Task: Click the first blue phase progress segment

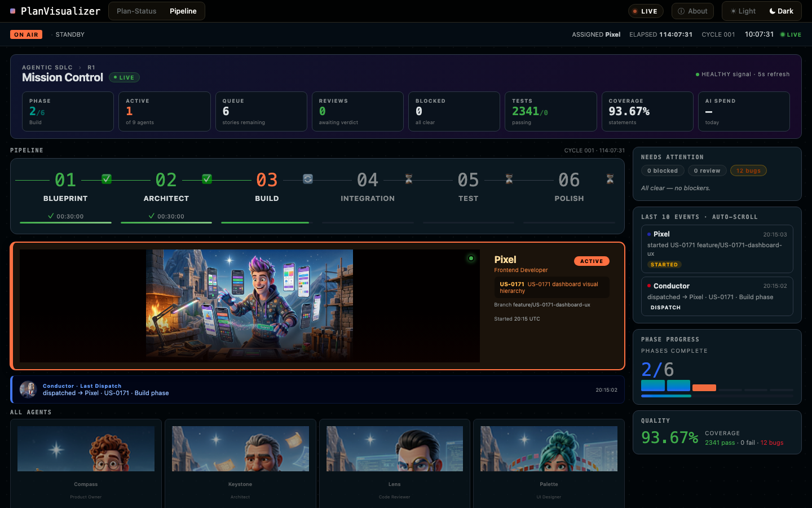Action: [653, 386]
